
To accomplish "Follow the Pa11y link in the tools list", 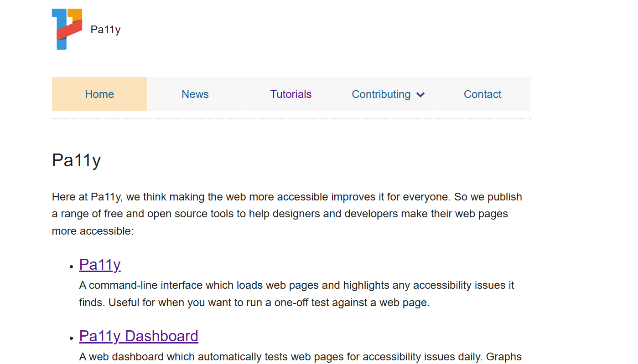I will [x=100, y=264].
